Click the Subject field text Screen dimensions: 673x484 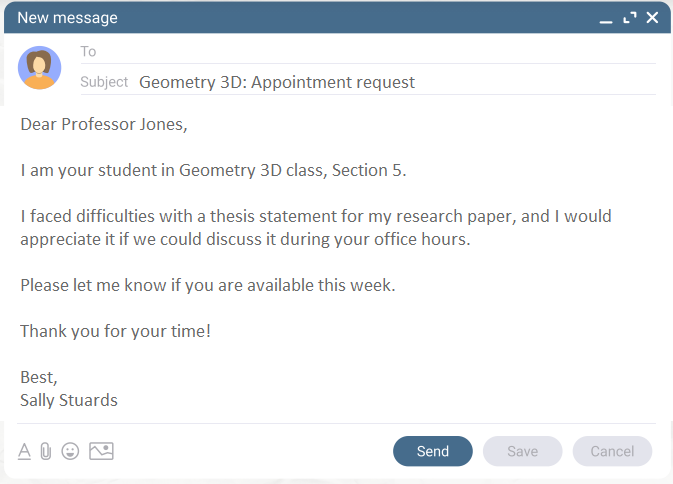pos(277,82)
